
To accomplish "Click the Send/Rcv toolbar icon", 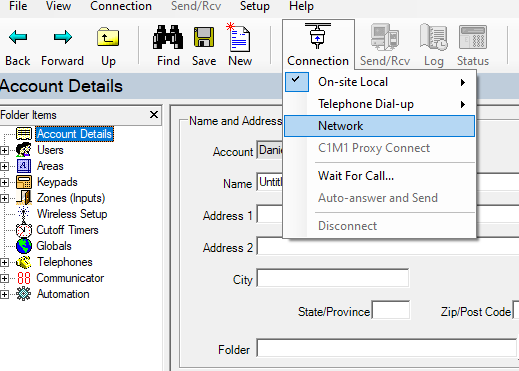I will tap(385, 37).
